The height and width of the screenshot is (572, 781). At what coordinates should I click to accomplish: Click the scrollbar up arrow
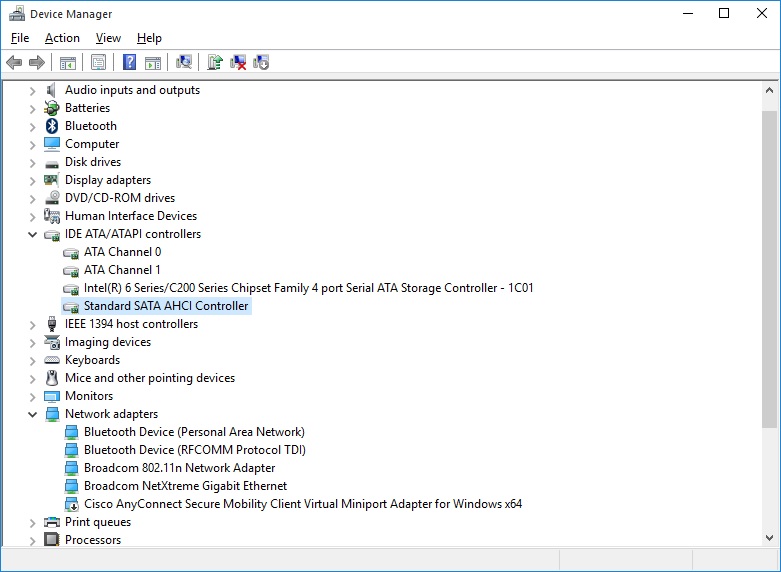[x=770, y=90]
